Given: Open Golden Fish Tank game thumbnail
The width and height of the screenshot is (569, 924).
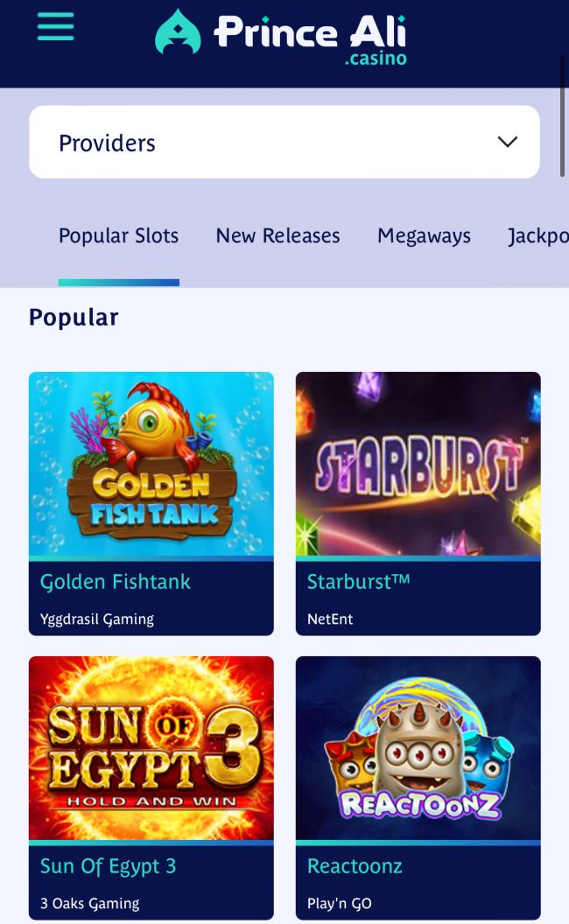Looking at the screenshot, I should 151,464.
